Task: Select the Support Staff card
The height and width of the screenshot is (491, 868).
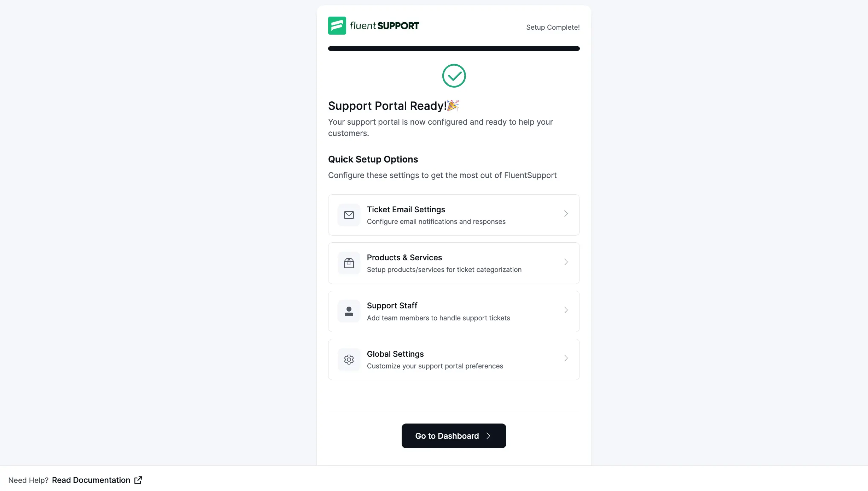Action: pos(454,311)
